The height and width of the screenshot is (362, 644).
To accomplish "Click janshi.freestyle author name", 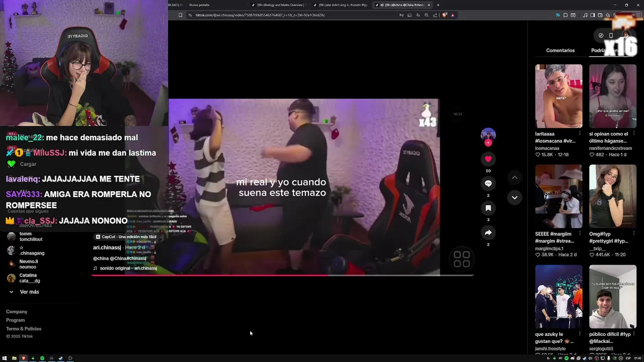I will coord(550,348).
